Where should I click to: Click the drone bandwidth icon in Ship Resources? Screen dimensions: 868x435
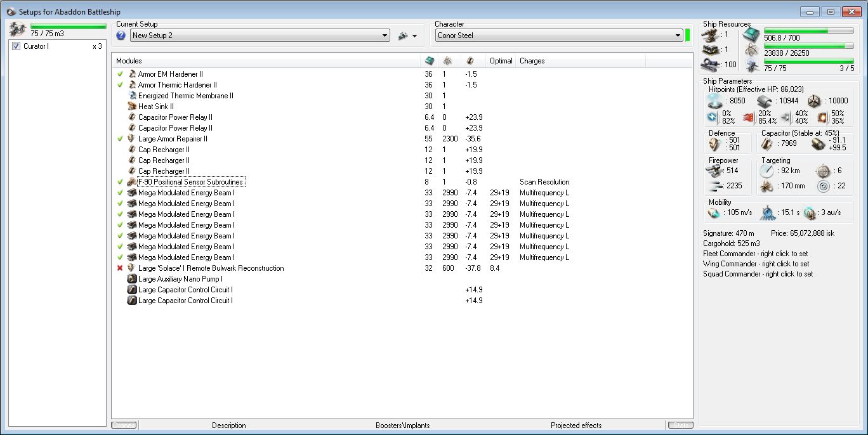coord(752,65)
